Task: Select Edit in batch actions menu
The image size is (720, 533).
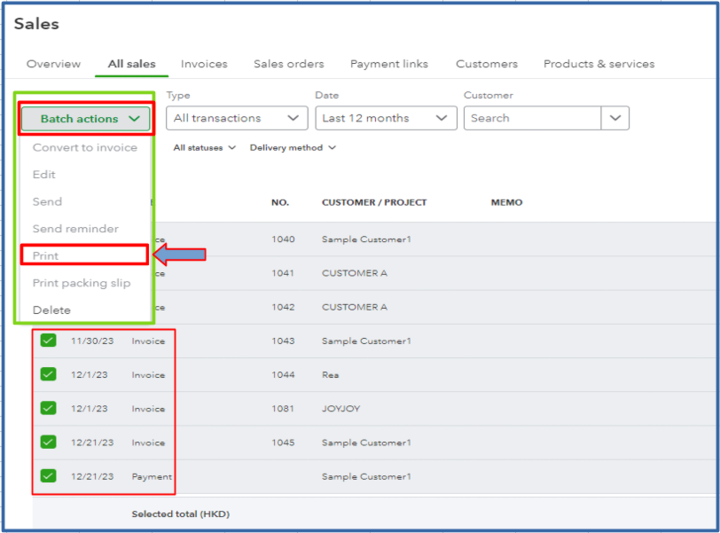Action: click(44, 174)
